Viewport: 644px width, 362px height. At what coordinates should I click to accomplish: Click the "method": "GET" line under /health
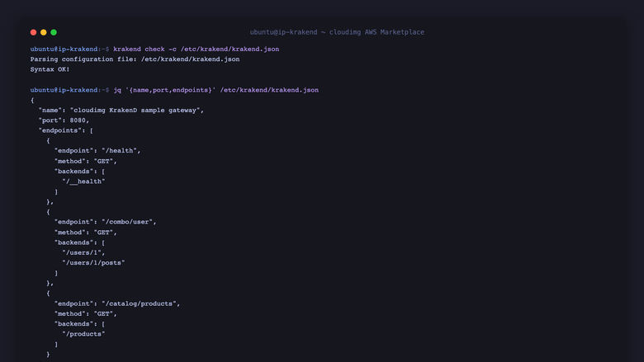[x=85, y=161]
